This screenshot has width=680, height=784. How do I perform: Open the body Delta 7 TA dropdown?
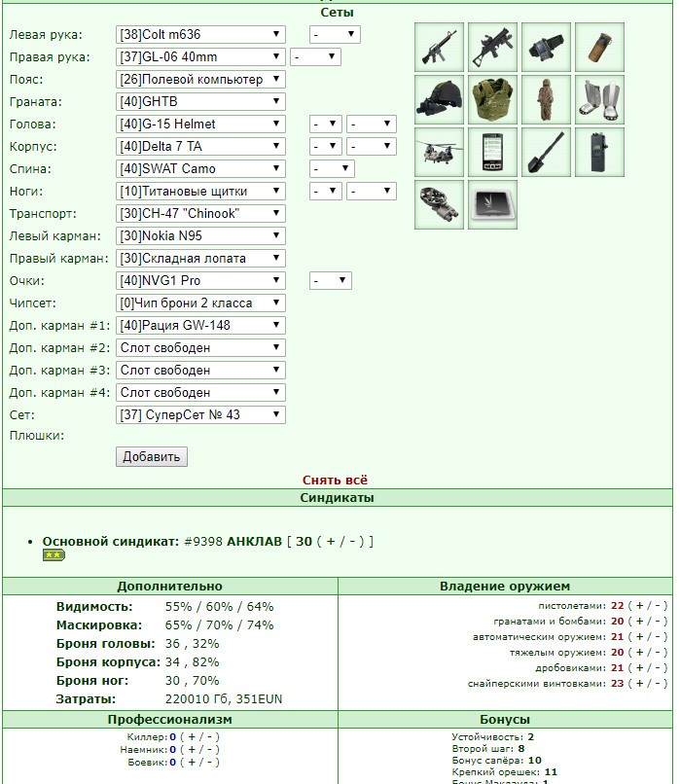pyautogui.click(x=200, y=147)
